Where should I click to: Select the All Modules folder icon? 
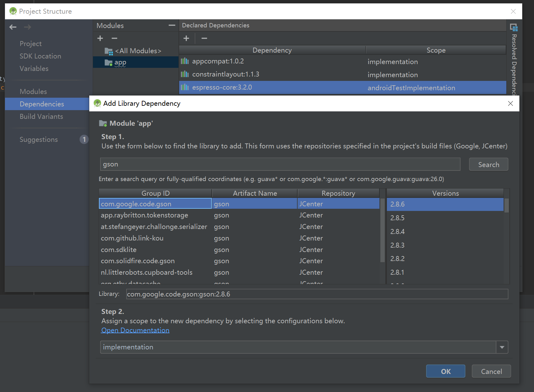pyautogui.click(x=109, y=51)
